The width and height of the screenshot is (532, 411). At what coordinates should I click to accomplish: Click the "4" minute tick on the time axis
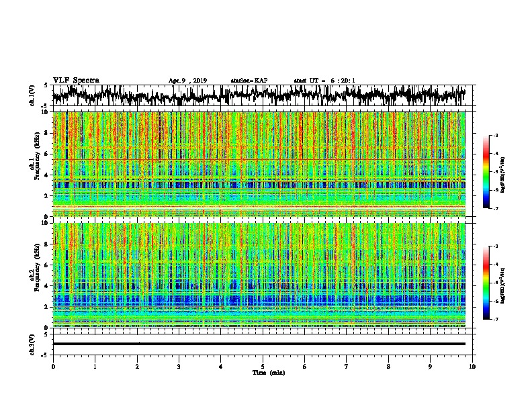pyautogui.click(x=220, y=367)
